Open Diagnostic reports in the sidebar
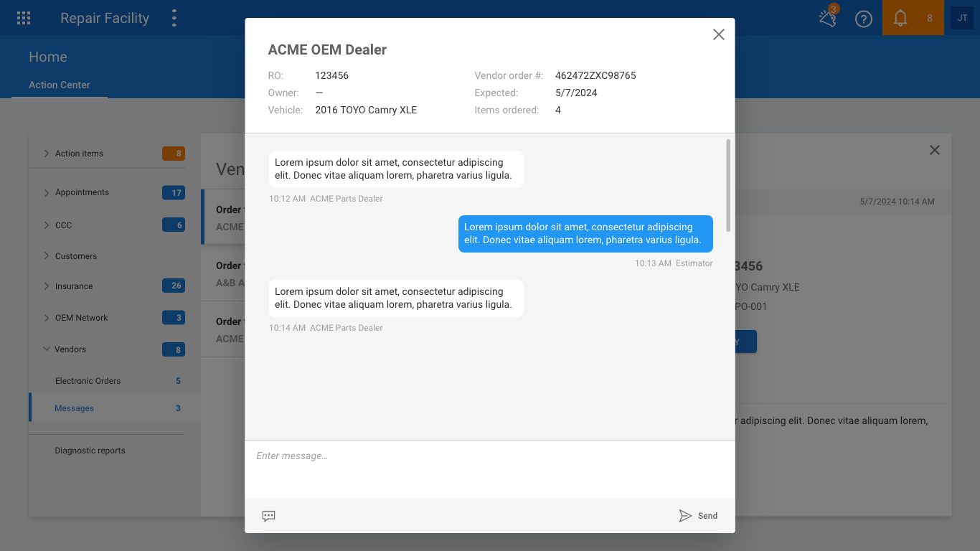The width and height of the screenshot is (980, 551). 90,451
